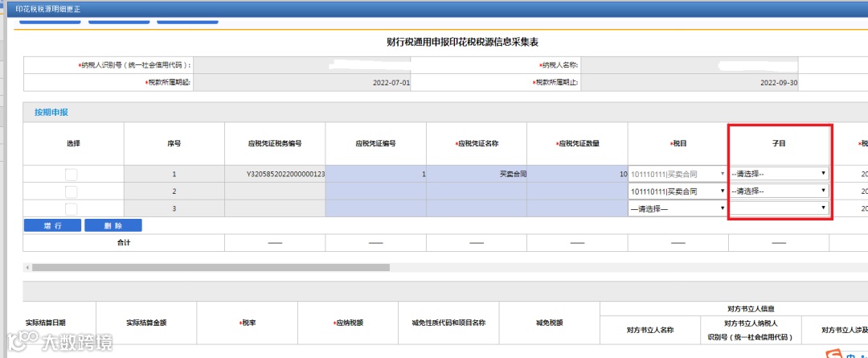Click the 税款所属期止 date 2022-09-30
The width and height of the screenshot is (868, 358).
[x=779, y=83]
